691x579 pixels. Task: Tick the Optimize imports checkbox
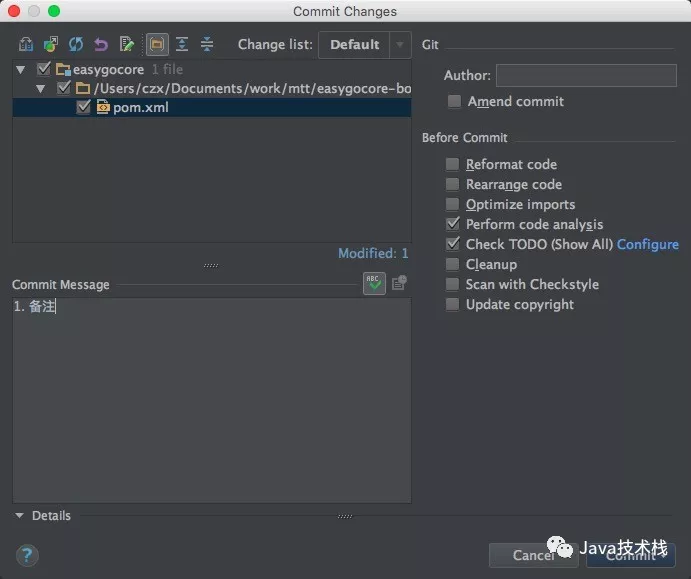click(453, 204)
